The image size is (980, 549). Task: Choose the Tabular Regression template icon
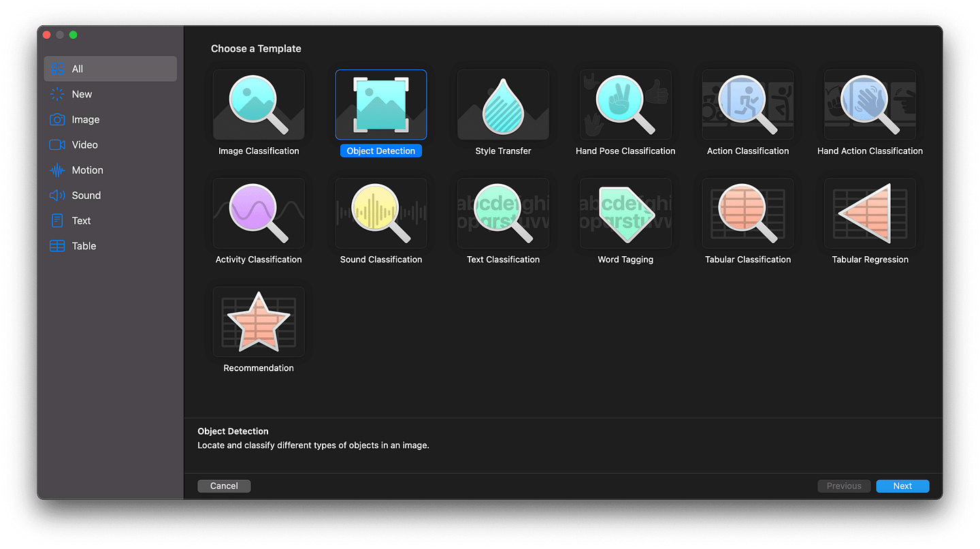click(x=870, y=213)
